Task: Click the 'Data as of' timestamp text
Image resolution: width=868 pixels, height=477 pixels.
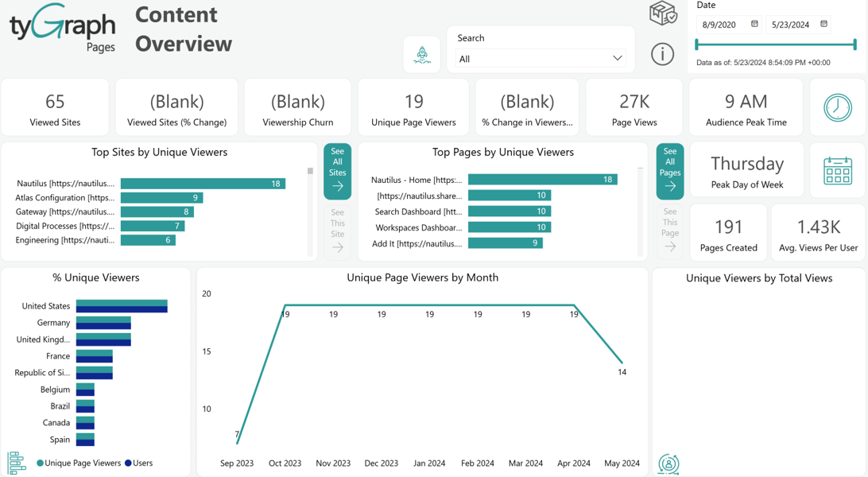Action: (x=763, y=63)
